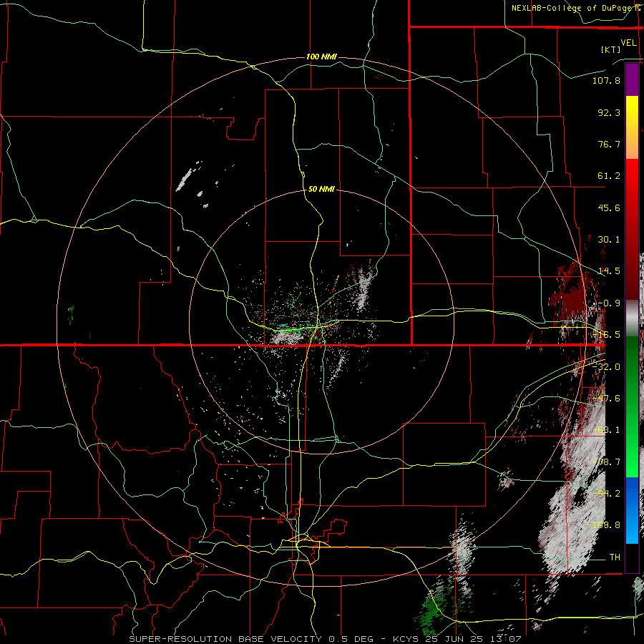Click the 61.2 velocity scale value
644x644 pixels.
[609, 176]
